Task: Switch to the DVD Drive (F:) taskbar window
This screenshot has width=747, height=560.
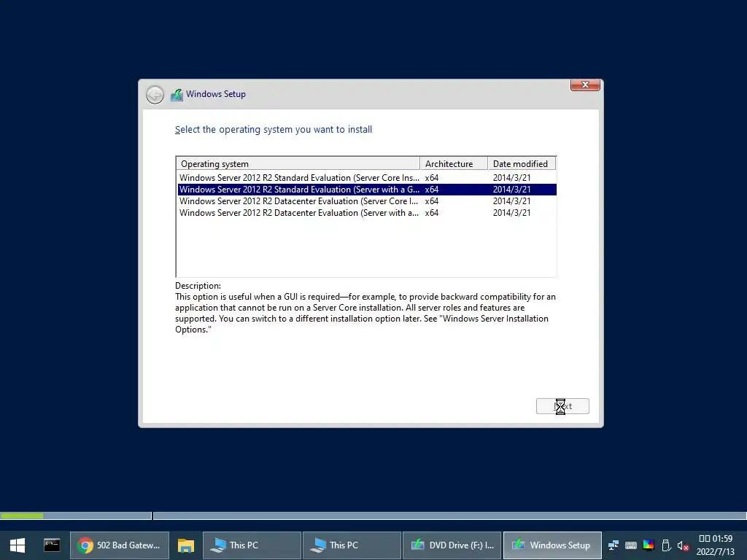Action: pos(452,545)
